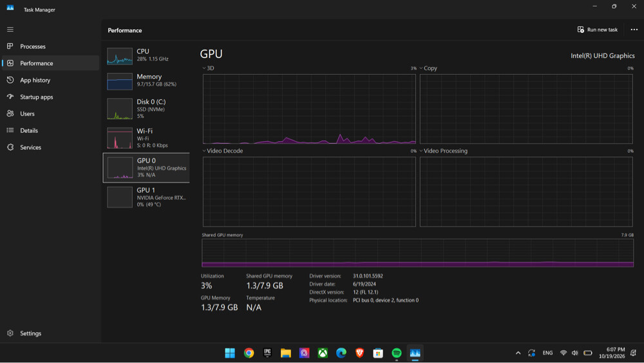Open the notifications bell icon
Viewport: 644px width, 363px height.
634,353
